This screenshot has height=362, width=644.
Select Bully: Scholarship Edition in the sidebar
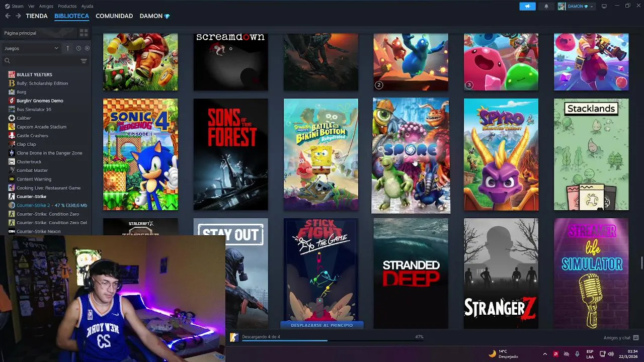click(x=42, y=83)
